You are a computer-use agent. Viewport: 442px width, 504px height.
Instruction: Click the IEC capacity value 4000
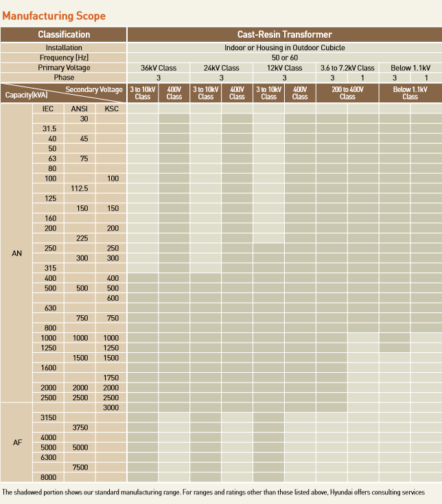[x=49, y=437]
